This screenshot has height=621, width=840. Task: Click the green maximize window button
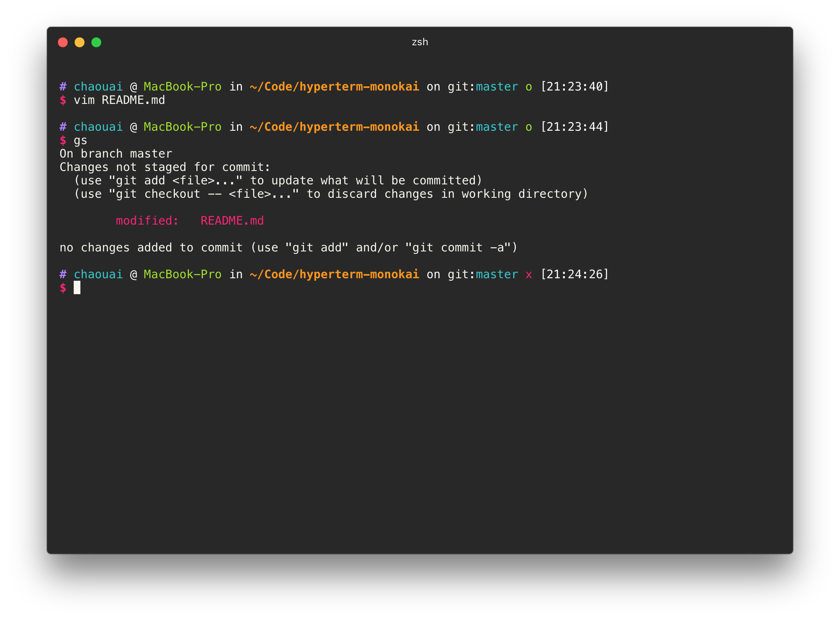[96, 42]
